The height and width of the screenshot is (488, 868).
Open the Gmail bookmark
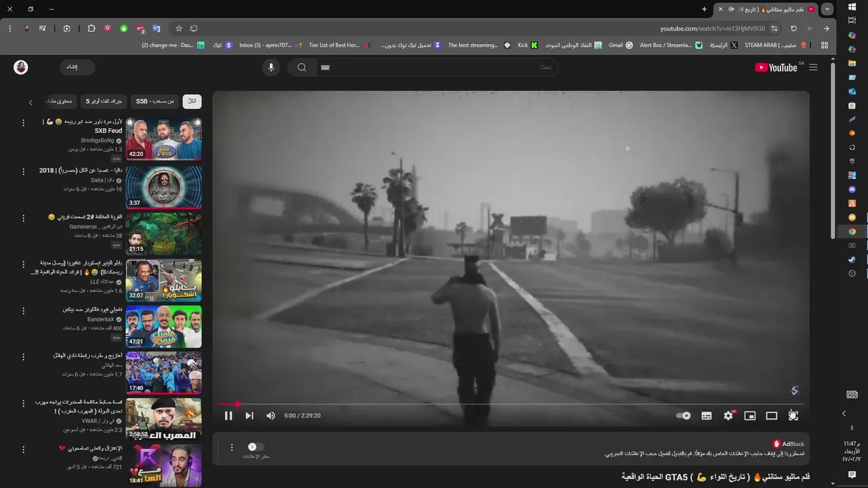point(620,45)
